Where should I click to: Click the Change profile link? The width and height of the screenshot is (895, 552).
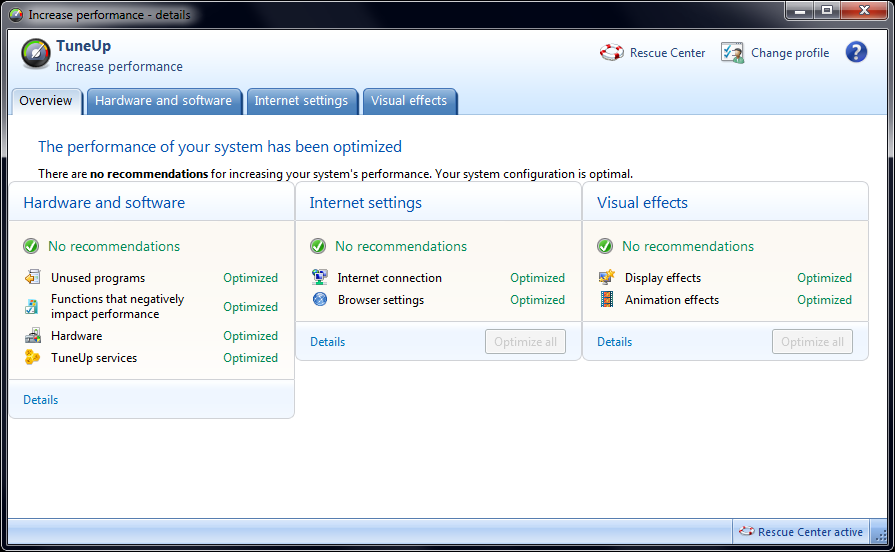click(790, 53)
